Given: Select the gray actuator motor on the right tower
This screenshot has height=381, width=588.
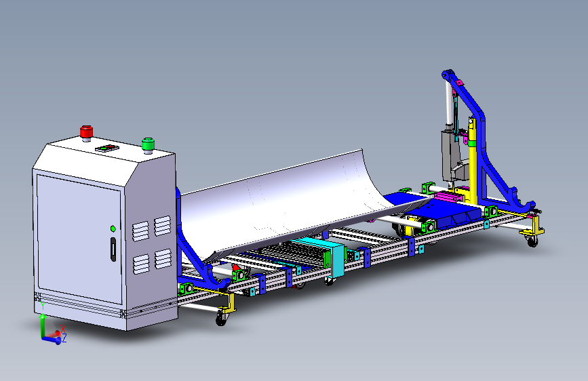Looking at the screenshot, I should click(x=452, y=156).
